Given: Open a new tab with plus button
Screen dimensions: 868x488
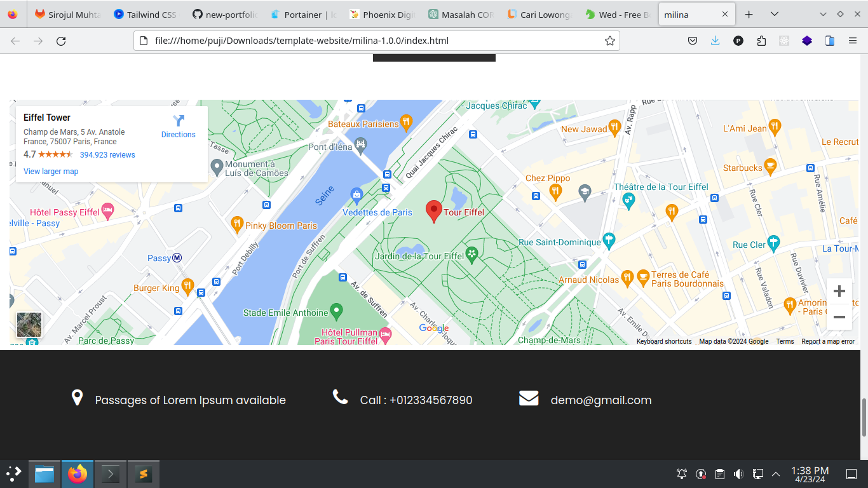Looking at the screenshot, I should tap(749, 14).
